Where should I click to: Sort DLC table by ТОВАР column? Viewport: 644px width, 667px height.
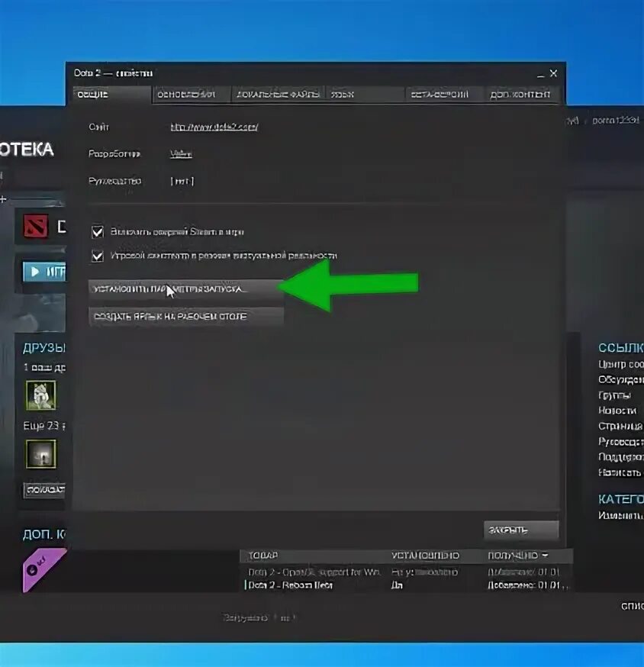(x=263, y=556)
